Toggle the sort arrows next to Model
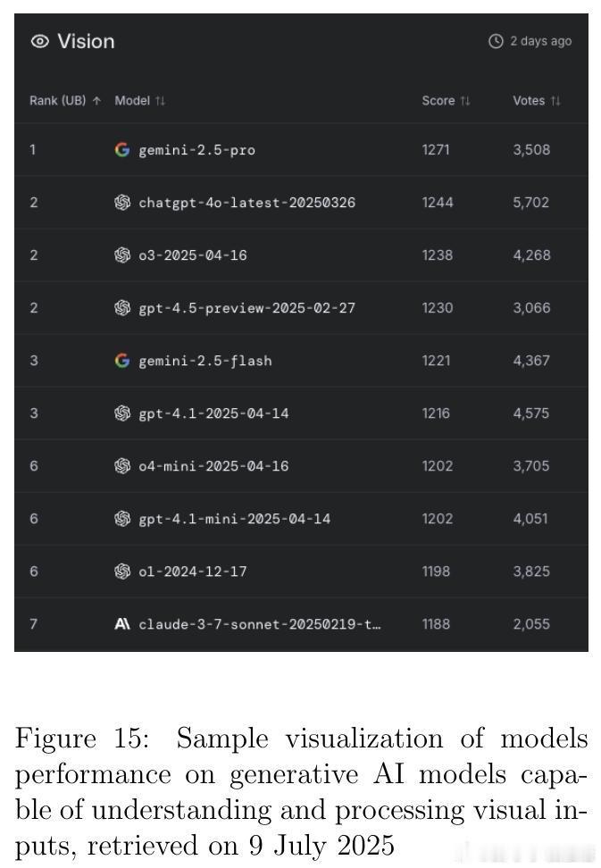601x868 pixels. tap(160, 101)
